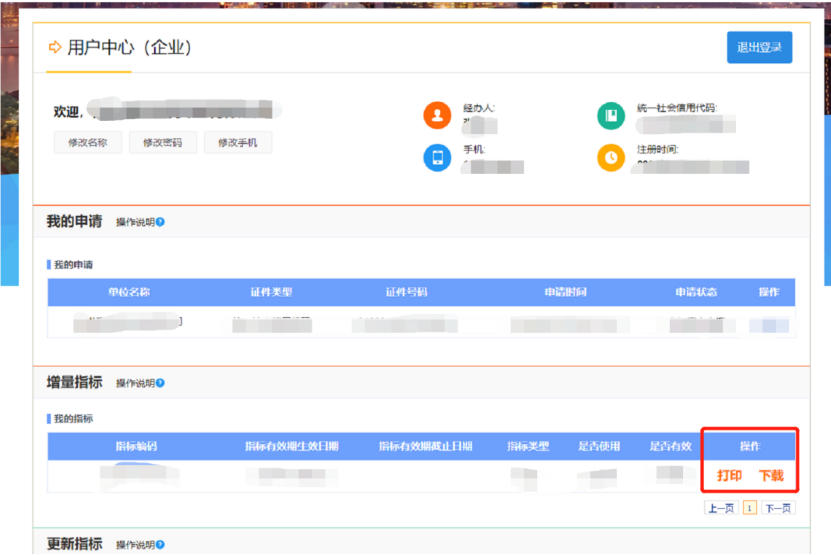Image resolution: width=831 pixels, height=555 pixels.
Task: Go to 上一页 in pagination
Action: click(721, 508)
